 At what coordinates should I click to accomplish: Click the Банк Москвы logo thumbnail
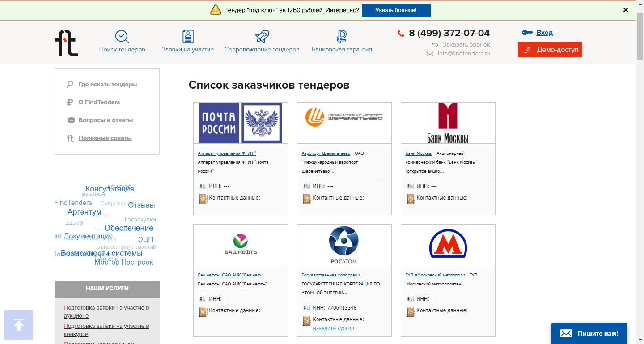pyautogui.click(x=448, y=123)
